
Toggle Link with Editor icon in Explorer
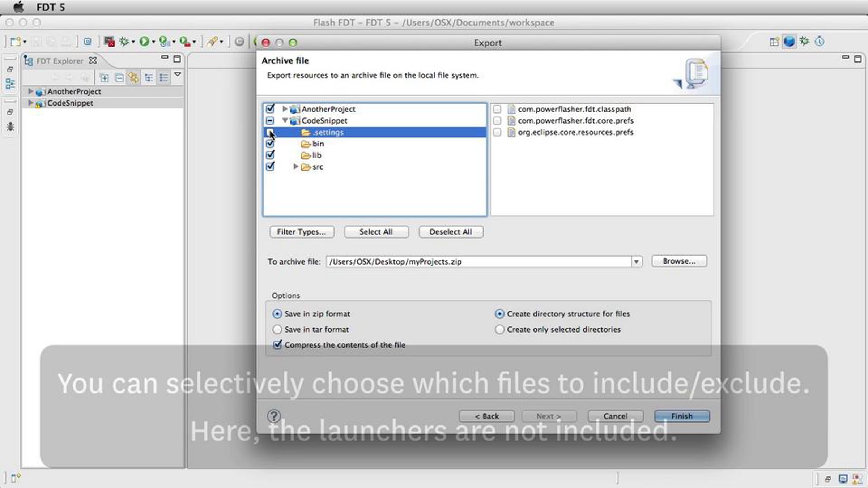pos(133,78)
